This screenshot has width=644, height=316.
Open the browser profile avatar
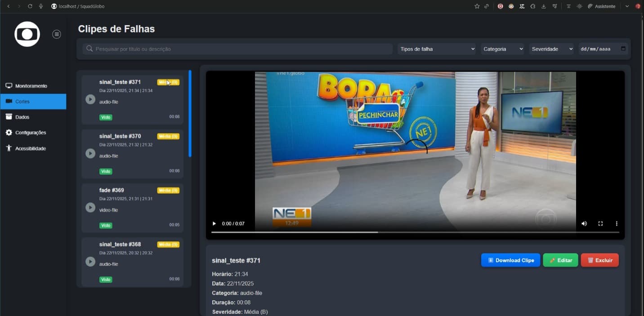638,6
